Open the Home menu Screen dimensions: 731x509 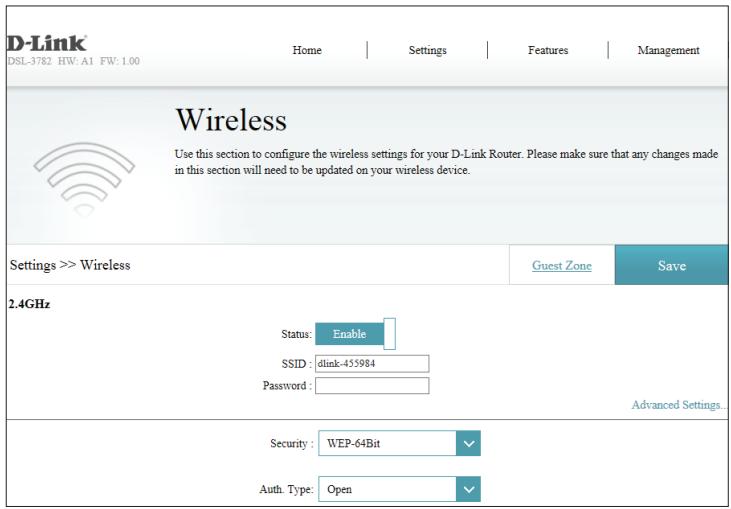click(x=307, y=50)
